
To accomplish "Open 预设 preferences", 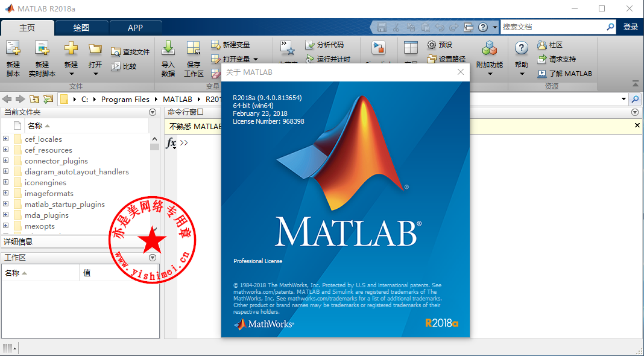I will [x=440, y=45].
